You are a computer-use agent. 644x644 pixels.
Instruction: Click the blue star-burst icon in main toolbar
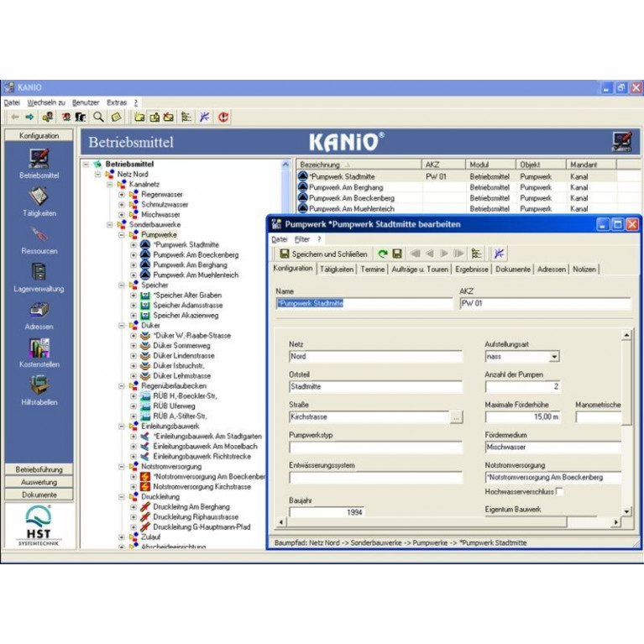coord(205,117)
